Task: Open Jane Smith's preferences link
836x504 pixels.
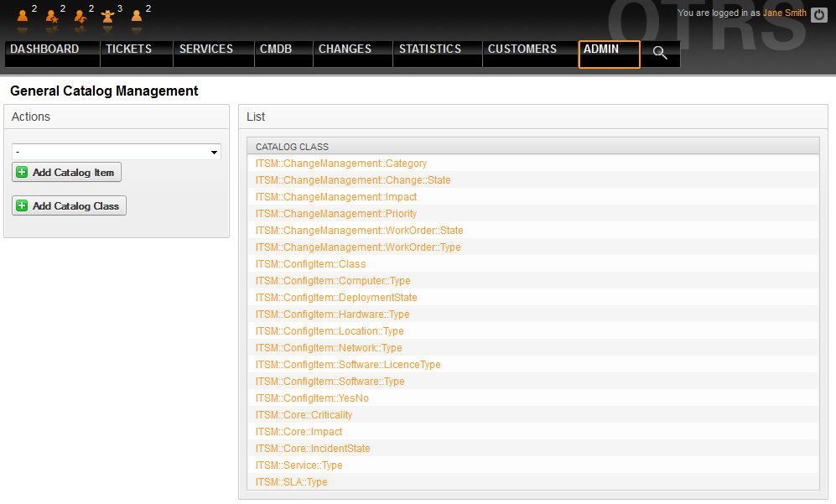Action: click(784, 13)
